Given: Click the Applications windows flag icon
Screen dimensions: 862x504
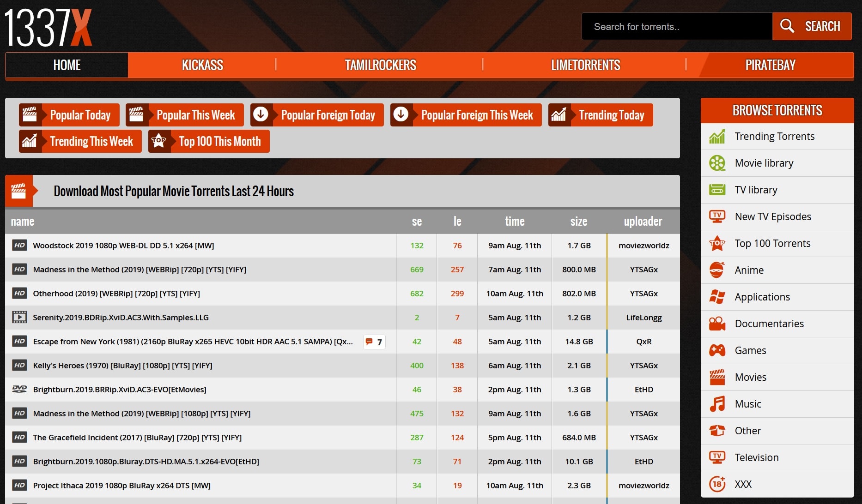Looking at the screenshot, I should [x=717, y=297].
